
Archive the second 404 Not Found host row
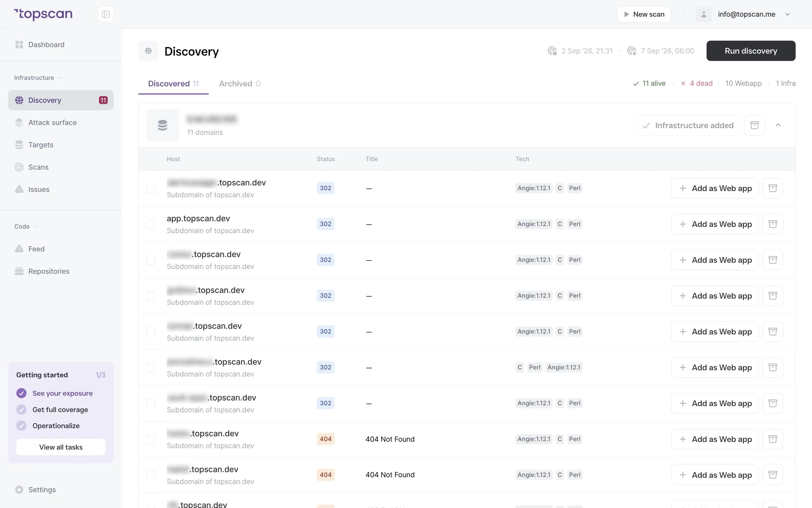pyautogui.click(x=773, y=475)
